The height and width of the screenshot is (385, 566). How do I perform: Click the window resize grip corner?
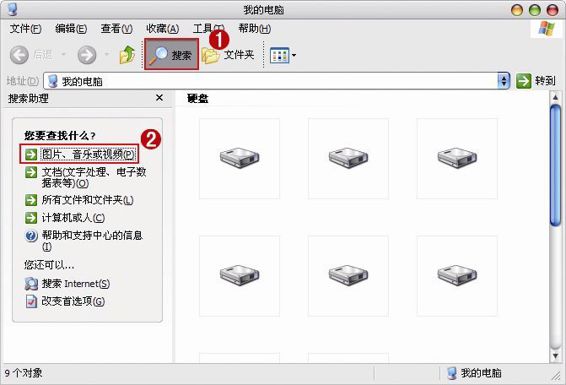(x=556, y=376)
